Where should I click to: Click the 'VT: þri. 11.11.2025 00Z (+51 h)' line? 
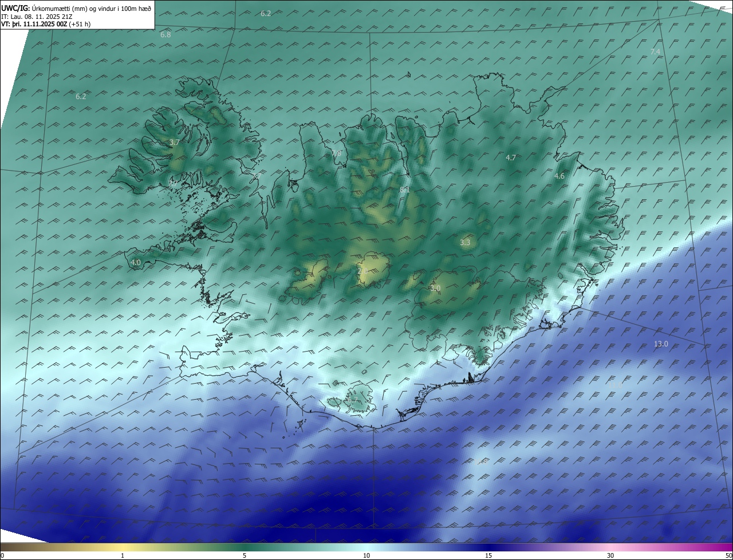click(x=46, y=23)
